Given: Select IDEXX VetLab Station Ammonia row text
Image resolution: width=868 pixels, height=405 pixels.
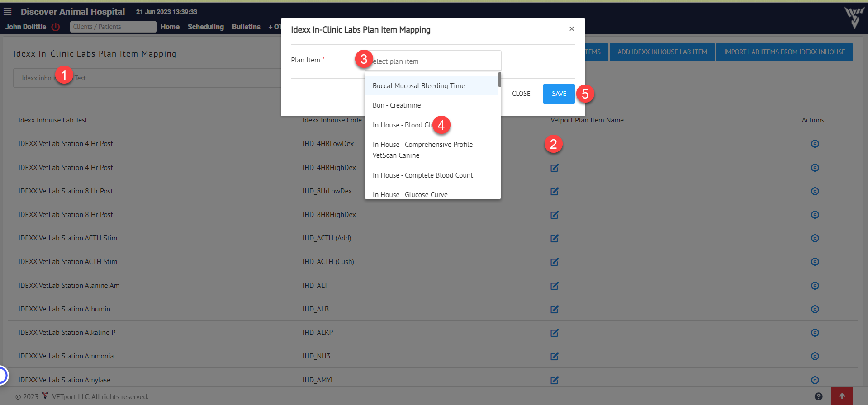Looking at the screenshot, I should click(66, 356).
